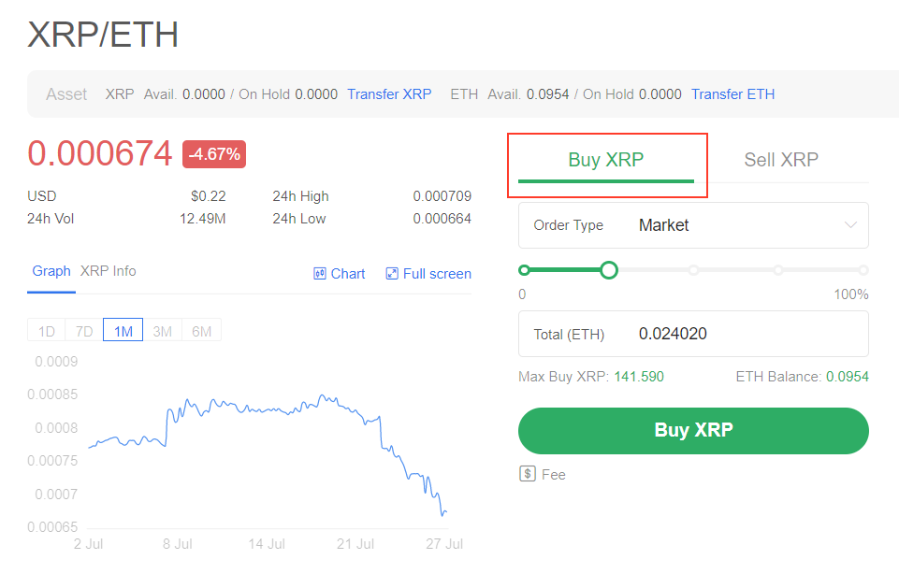Switch to the Buy XRP tab
This screenshot has height=588, width=899.
coord(606,160)
